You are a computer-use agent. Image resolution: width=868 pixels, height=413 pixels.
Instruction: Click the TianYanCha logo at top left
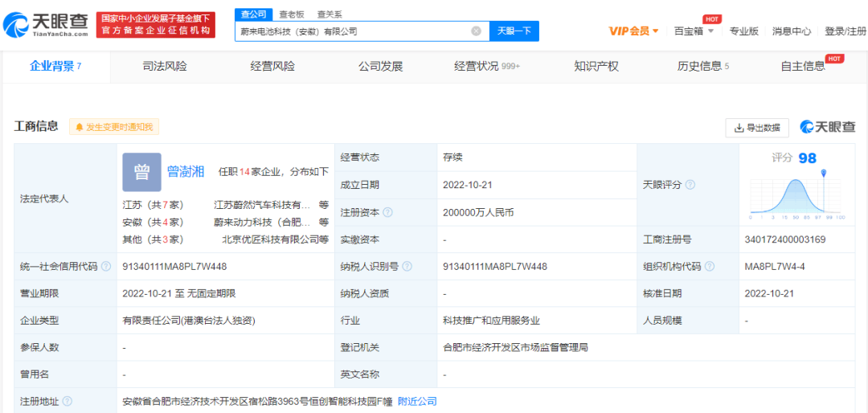coord(45,24)
